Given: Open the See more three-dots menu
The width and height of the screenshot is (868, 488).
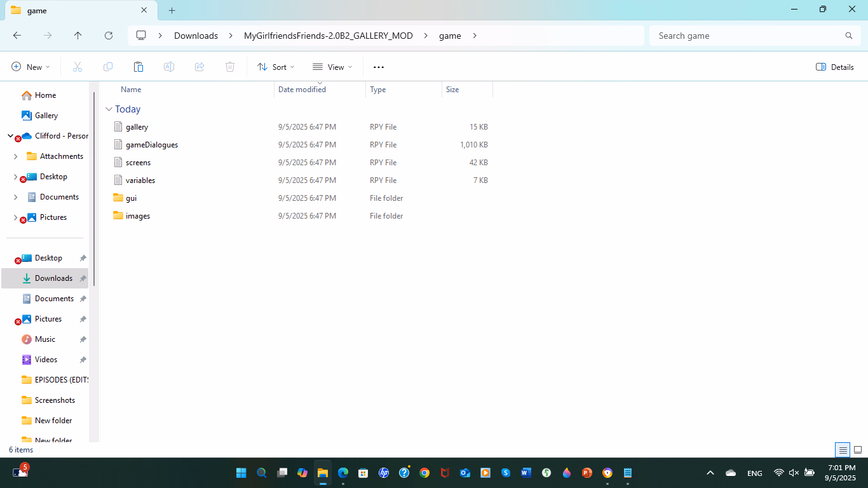Looking at the screenshot, I should 379,67.
